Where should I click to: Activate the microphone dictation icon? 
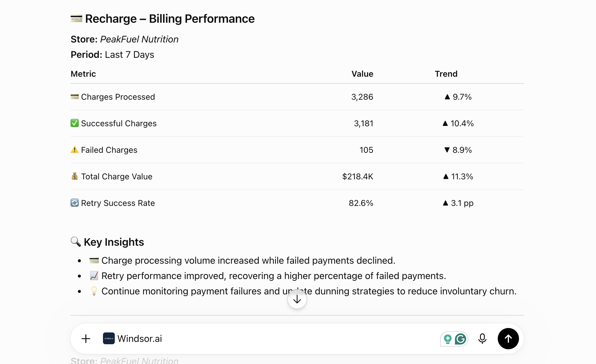[482, 339]
